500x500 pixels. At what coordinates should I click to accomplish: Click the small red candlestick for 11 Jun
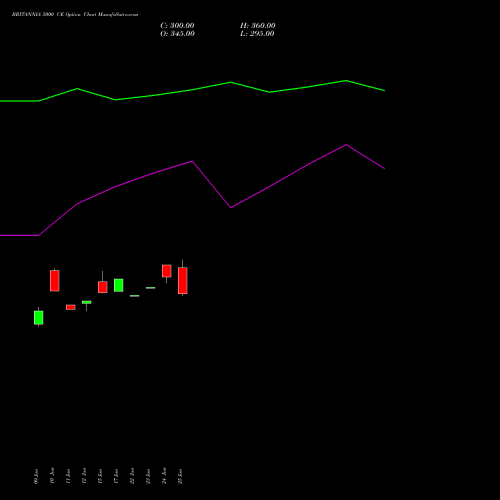71,307
